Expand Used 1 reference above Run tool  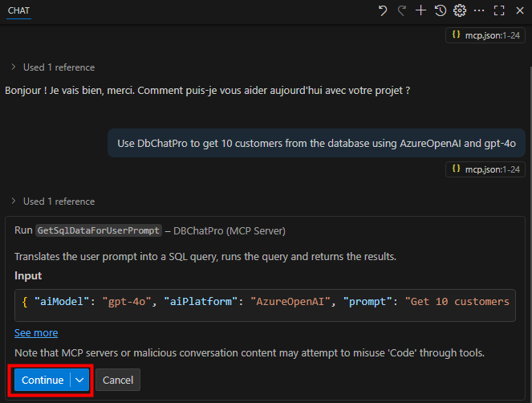coord(53,201)
